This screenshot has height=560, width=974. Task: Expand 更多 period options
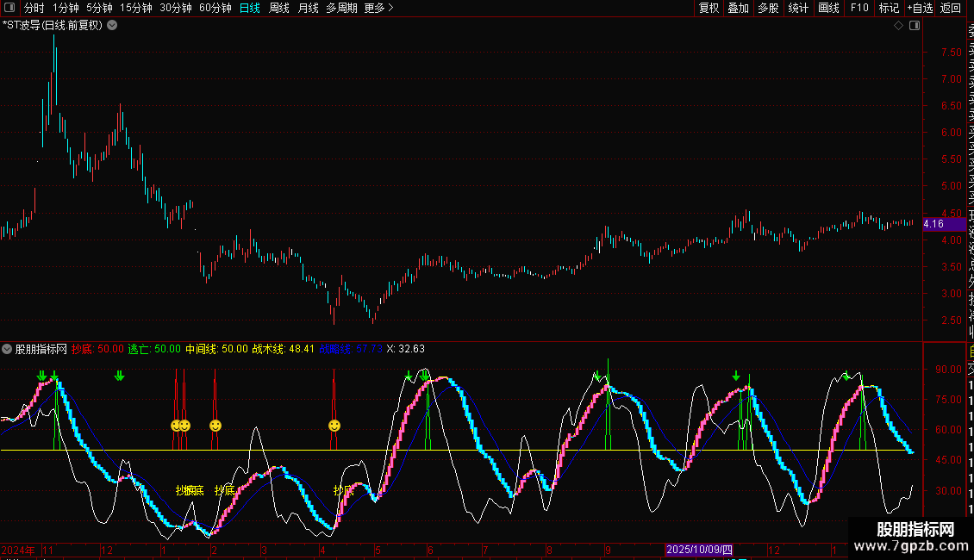[378, 8]
